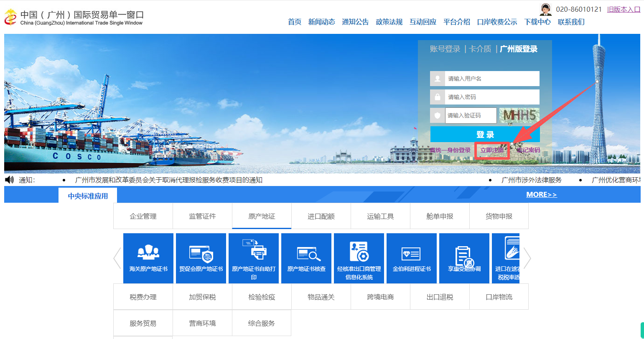Click the customer service headset avatar icon
644x339 pixels.
tap(545, 9)
